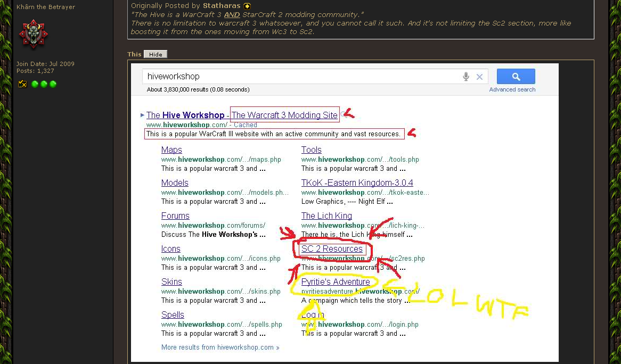
Task: Click the www.hiveworkshop.com/.../login.php URL text
Action: tap(359, 325)
